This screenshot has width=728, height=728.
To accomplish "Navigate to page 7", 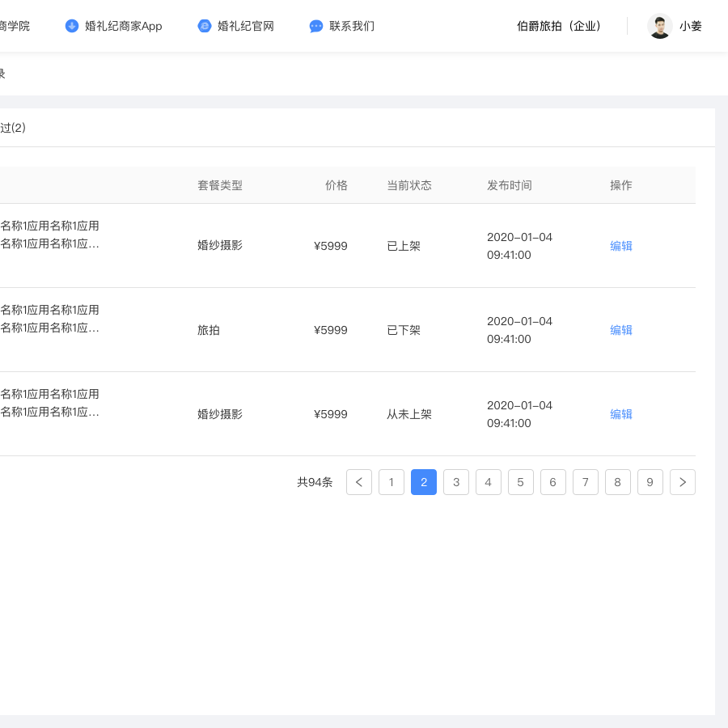I will click(586, 482).
